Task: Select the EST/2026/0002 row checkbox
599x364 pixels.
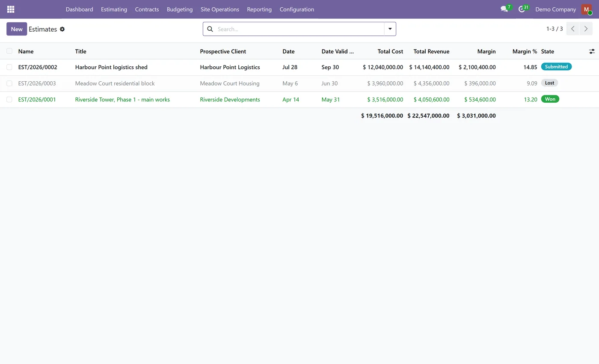Action: tap(9, 67)
